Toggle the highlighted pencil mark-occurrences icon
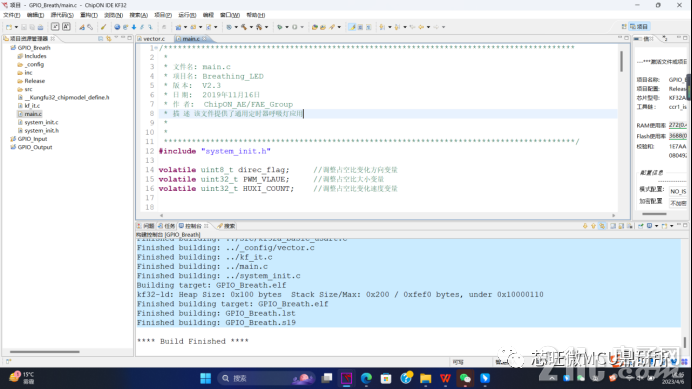Image resolution: width=692 pixels, height=389 pixels. (x=352, y=27)
